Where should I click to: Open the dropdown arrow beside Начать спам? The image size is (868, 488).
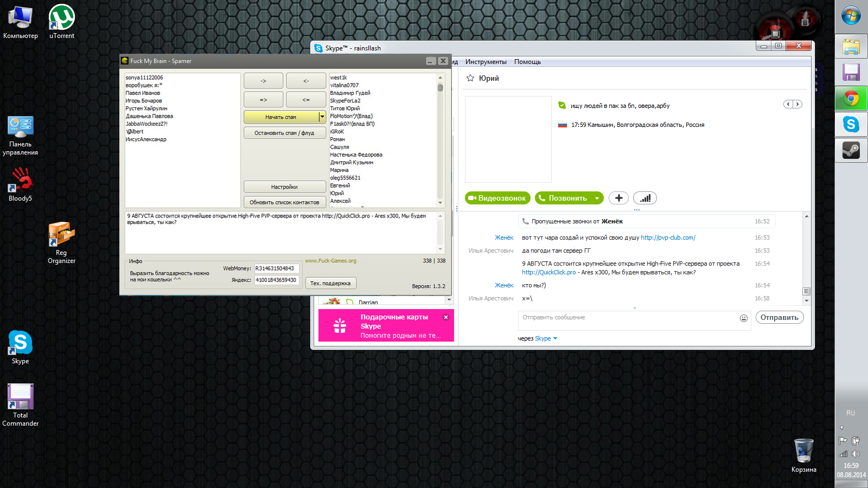322,117
